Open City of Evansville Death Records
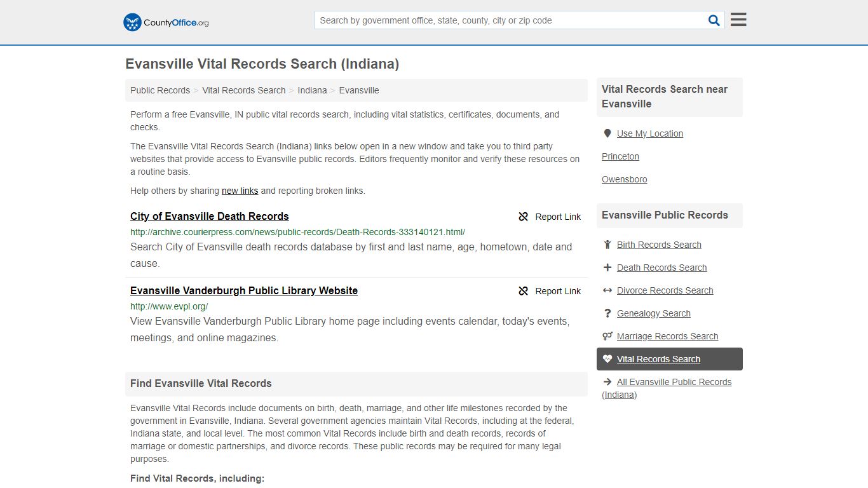Viewport: 868px width, 488px height. pos(210,216)
